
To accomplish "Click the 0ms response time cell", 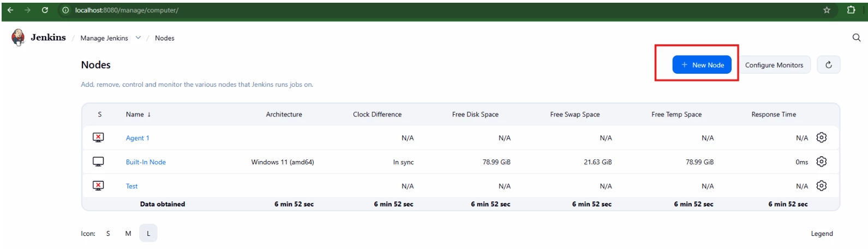I will [x=801, y=162].
